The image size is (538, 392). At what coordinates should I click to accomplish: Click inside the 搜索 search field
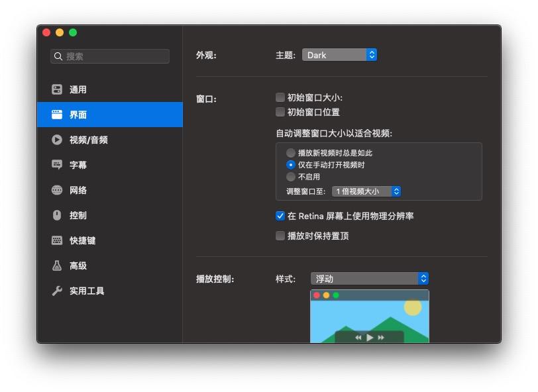coord(109,56)
